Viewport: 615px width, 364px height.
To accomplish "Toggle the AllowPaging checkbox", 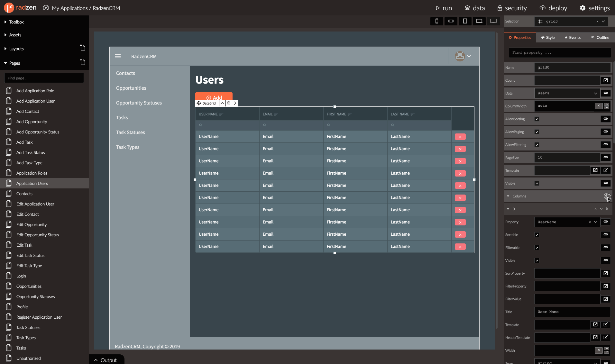I will pos(537,132).
